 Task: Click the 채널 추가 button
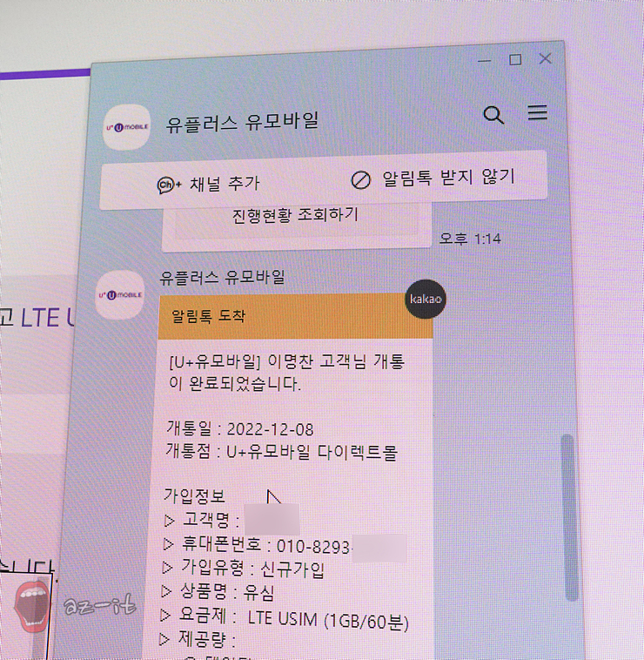pyautogui.click(x=209, y=184)
